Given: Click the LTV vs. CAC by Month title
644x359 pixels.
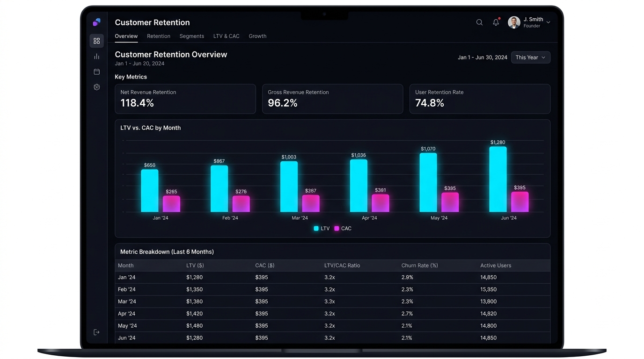Looking at the screenshot, I should [x=151, y=128].
